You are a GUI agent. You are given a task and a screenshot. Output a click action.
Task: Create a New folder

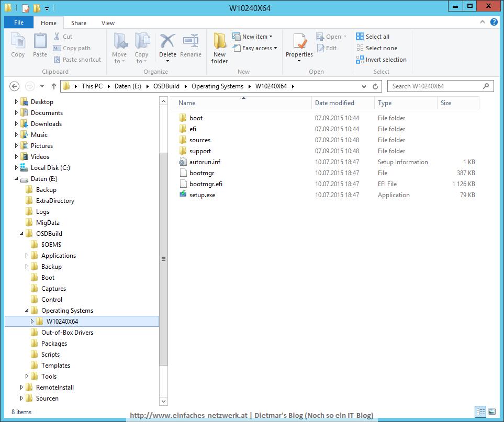219,48
